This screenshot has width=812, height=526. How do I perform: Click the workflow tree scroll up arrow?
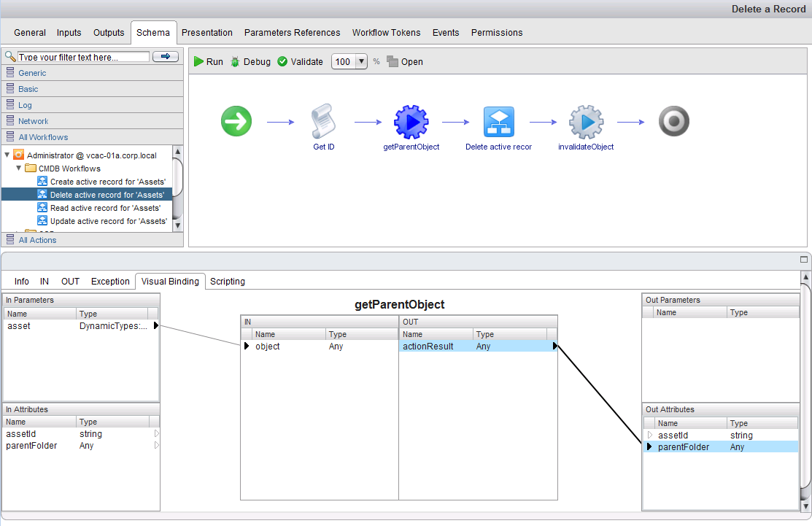coord(177,151)
